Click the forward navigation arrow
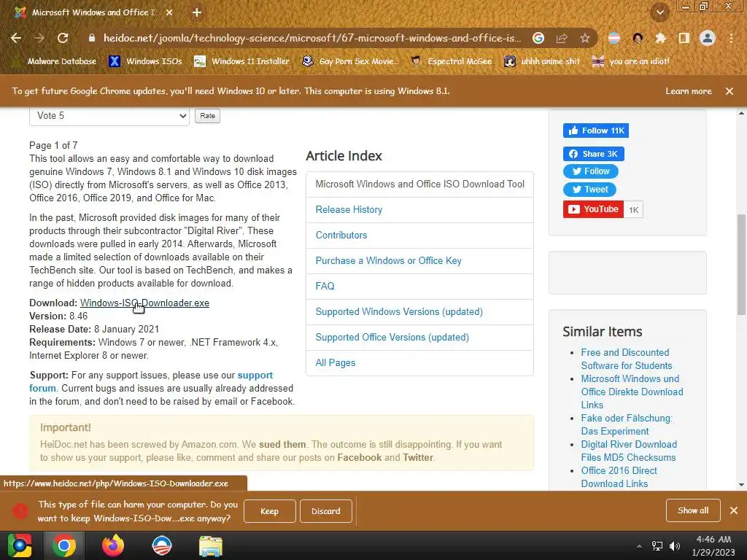 39,38
